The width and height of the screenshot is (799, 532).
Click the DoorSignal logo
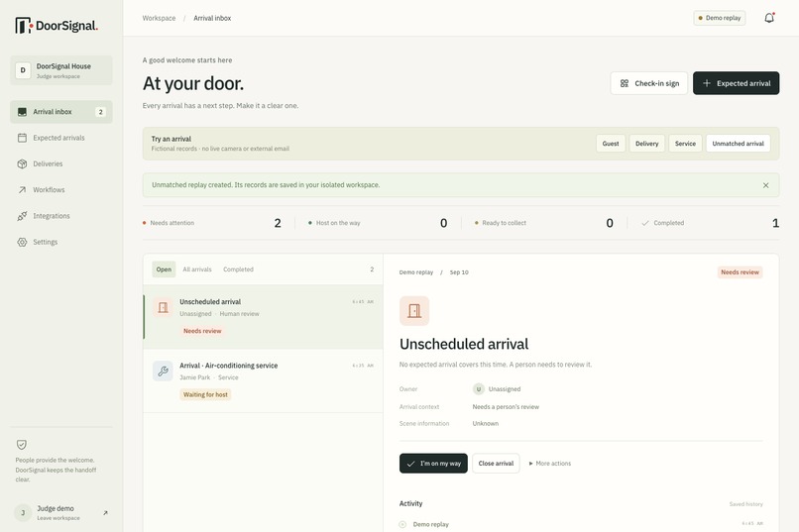pyautogui.click(x=57, y=26)
